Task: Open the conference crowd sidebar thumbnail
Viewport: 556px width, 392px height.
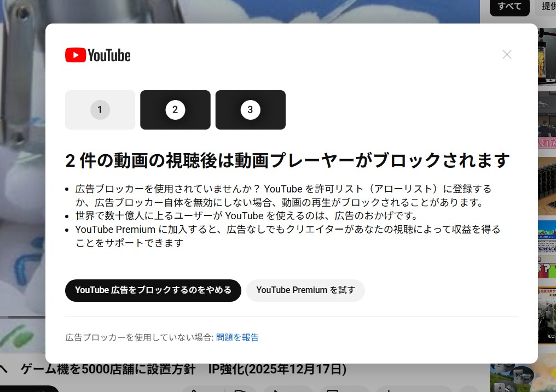Action: point(547,118)
